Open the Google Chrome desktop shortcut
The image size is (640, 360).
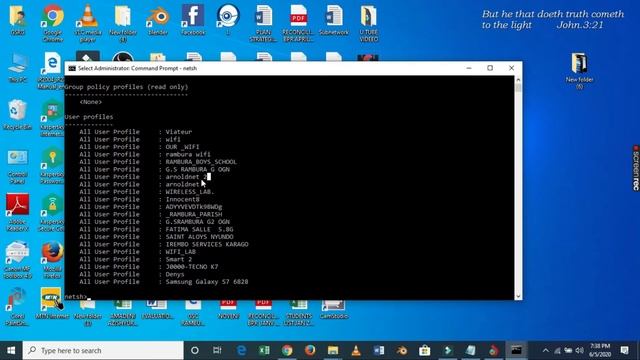(53, 23)
